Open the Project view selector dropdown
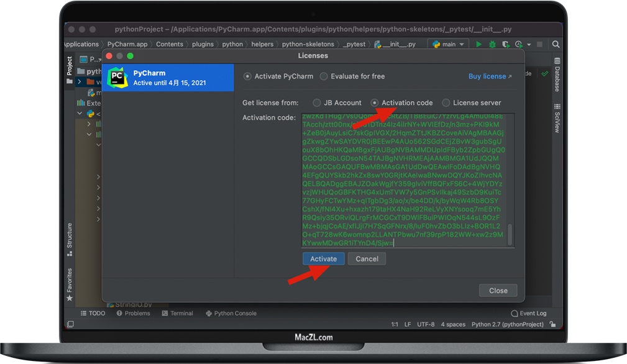This screenshot has width=627, height=364. pyautogui.click(x=89, y=59)
